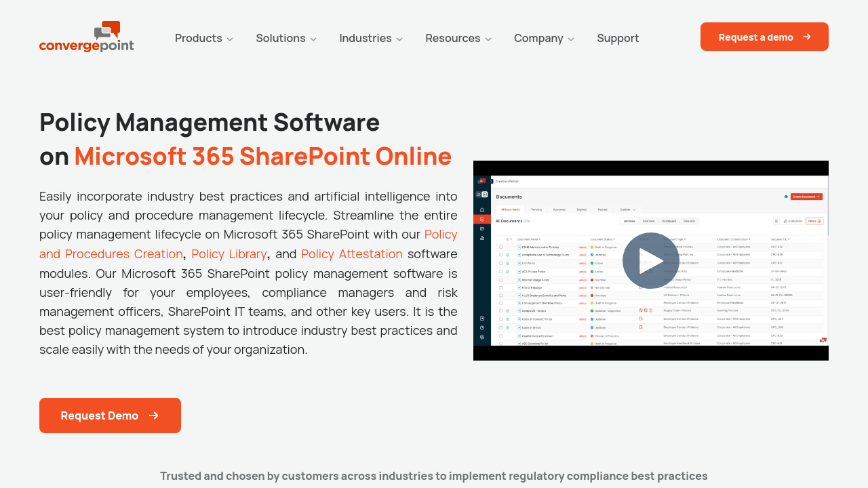Viewport: 868px width, 488px height.
Task: Go to the Support page
Action: coord(618,38)
